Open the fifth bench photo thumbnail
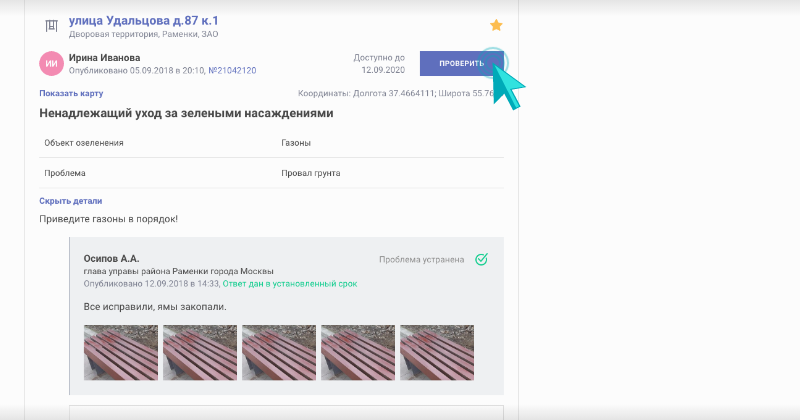800x420 pixels. coord(436,353)
